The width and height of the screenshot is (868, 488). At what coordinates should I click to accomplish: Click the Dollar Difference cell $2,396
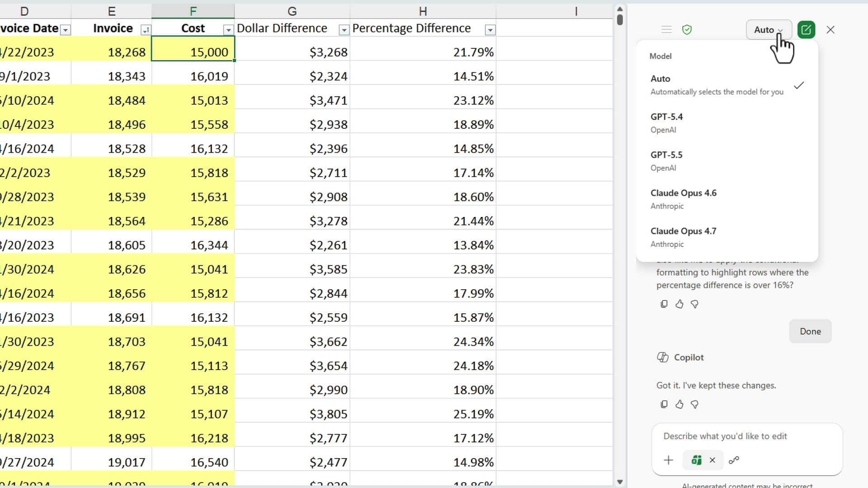pyautogui.click(x=292, y=145)
